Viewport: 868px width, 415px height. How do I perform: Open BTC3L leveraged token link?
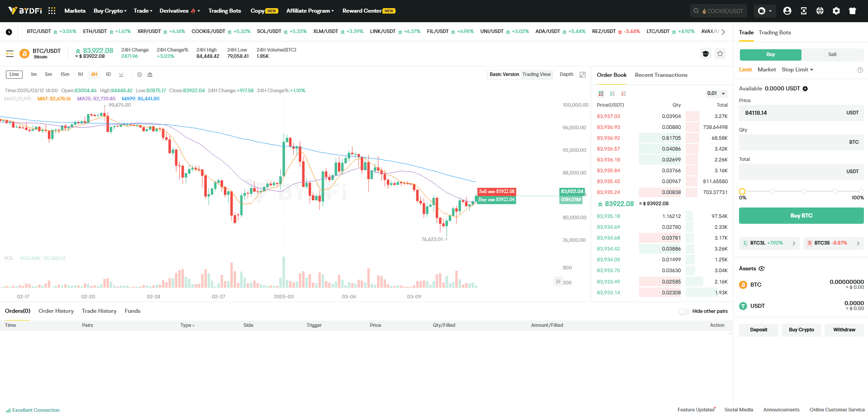(769, 243)
